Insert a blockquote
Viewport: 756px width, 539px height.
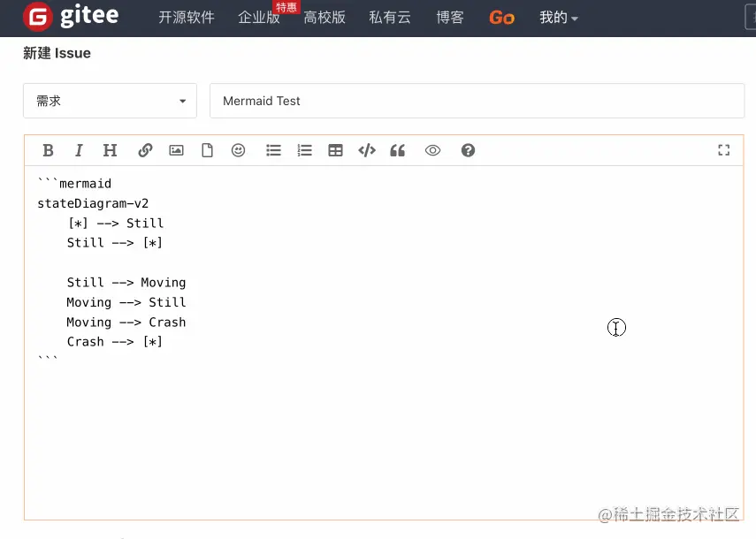point(398,150)
